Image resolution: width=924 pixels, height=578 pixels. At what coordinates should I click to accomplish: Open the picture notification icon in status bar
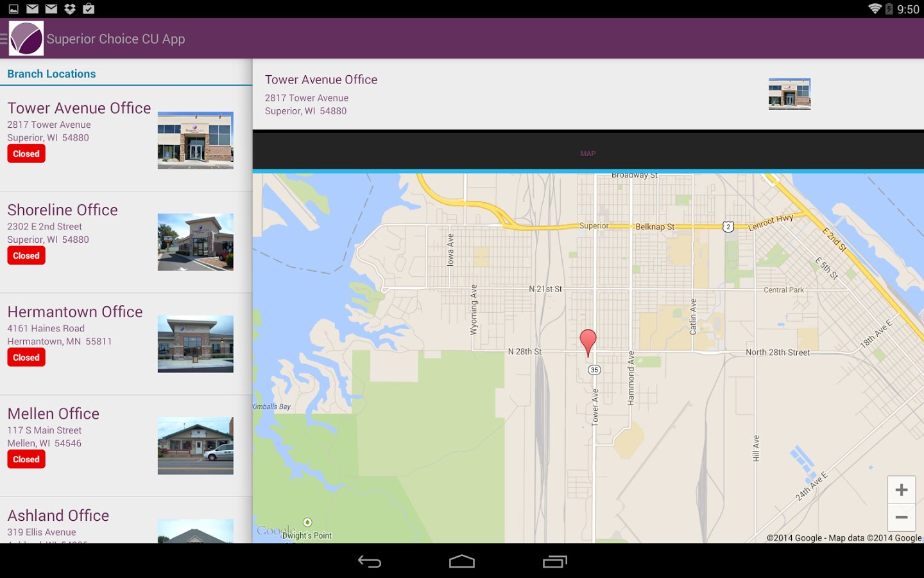[x=13, y=9]
